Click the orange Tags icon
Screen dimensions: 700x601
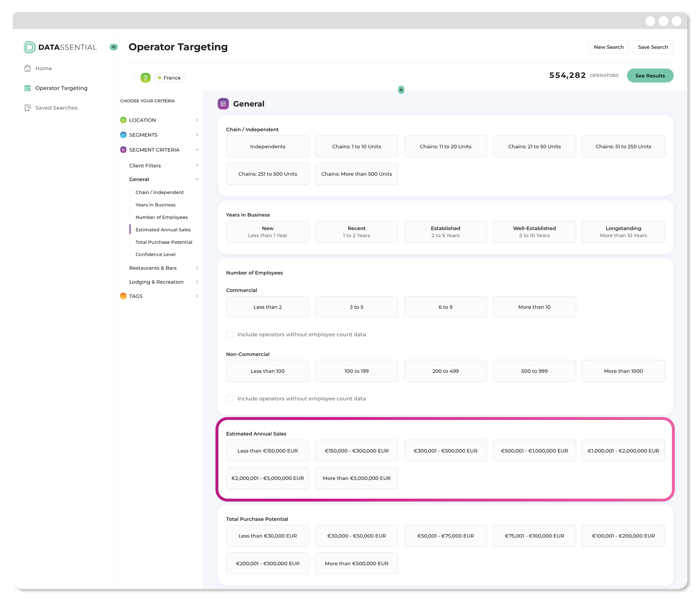click(123, 296)
